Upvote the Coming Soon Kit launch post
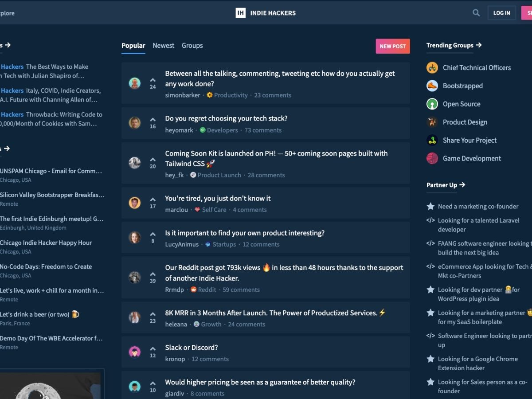The image size is (532, 399). coord(153,160)
